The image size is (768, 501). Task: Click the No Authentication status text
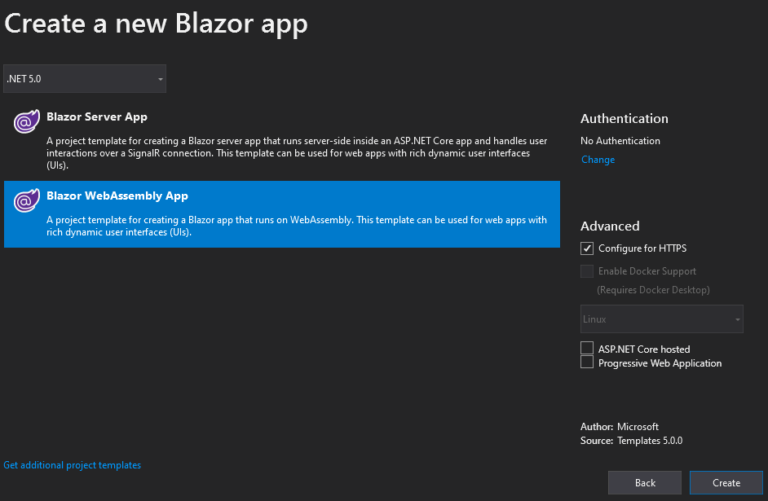click(620, 141)
